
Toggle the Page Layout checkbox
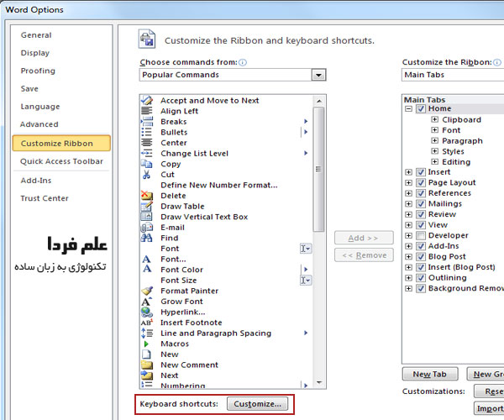(x=421, y=182)
